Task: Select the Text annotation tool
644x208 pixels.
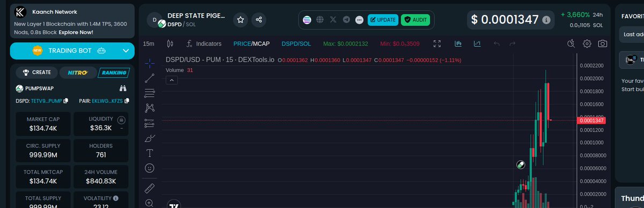Action: click(x=150, y=153)
